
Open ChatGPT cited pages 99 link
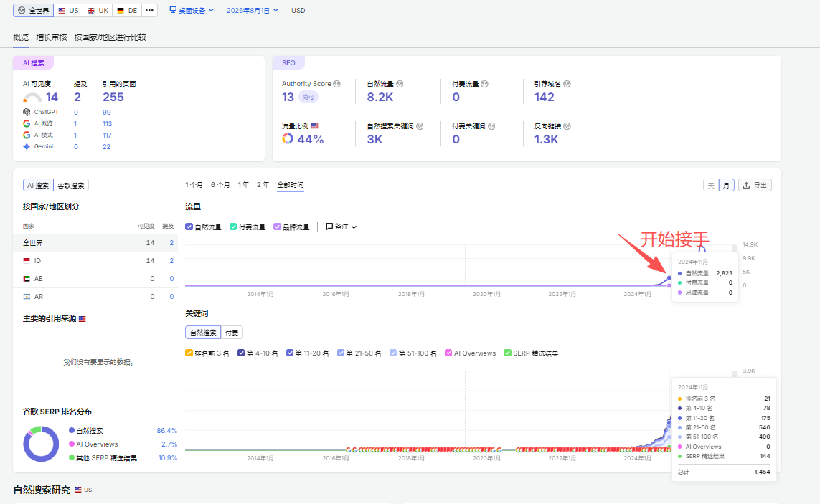point(107,113)
